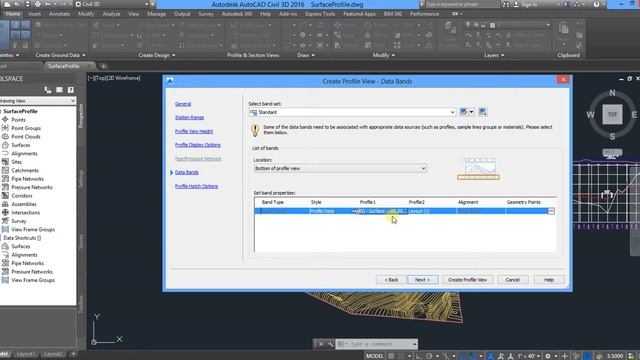Viewport: 640px width, 360px height.
Task: Select Point Clouds in Toolspace tree
Action: click(26, 137)
